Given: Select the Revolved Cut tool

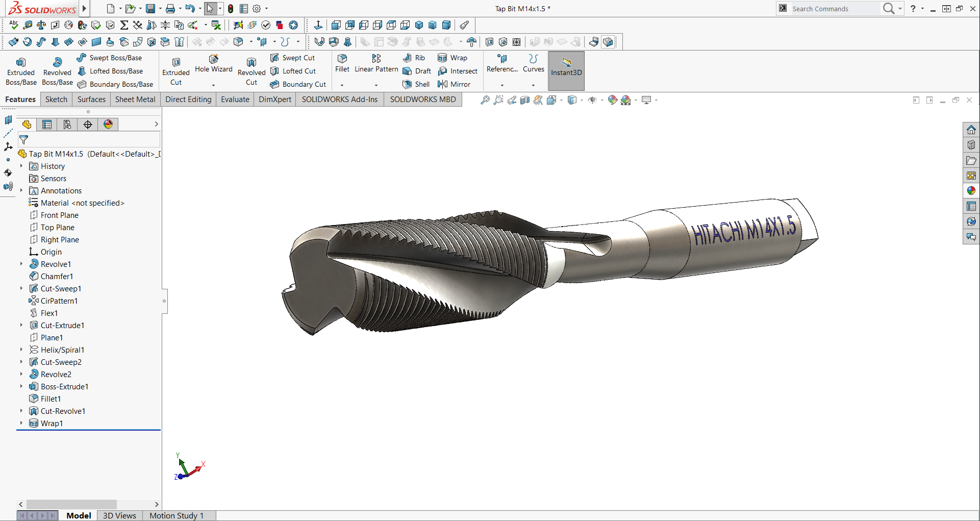Looking at the screenshot, I should coord(252,71).
